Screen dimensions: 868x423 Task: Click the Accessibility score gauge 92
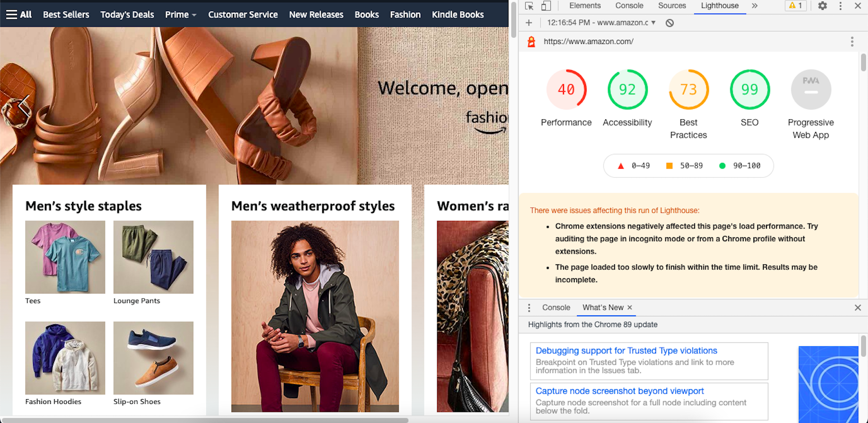point(628,89)
